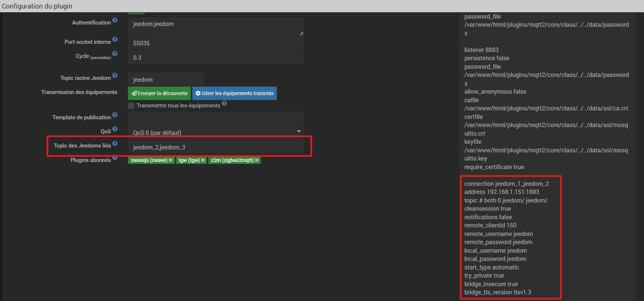Click Gérer les équipements transmis button
644x301 pixels.
(x=234, y=93)
